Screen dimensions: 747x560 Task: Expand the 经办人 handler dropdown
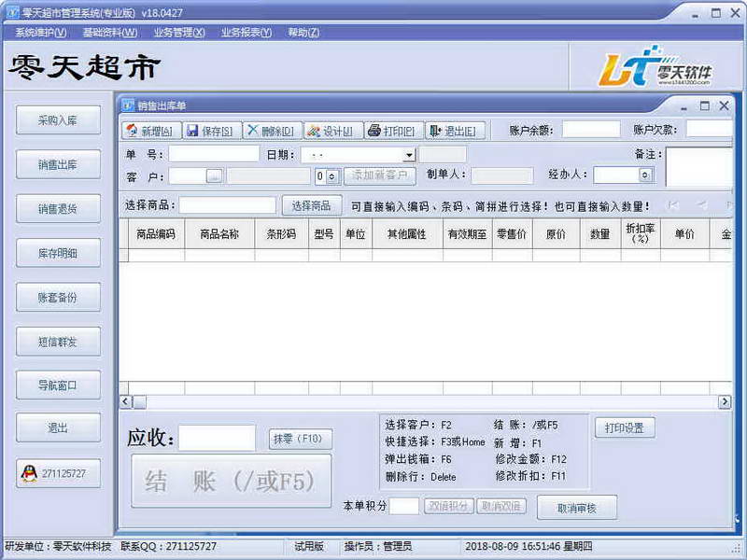(645, 175)
